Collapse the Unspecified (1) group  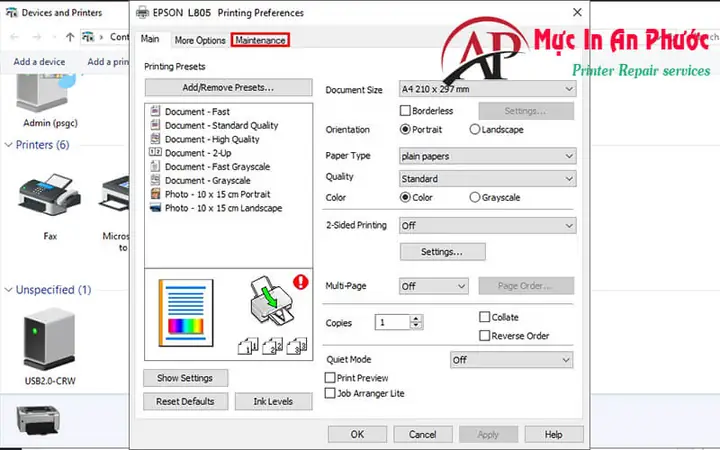[x=8, y=290]
